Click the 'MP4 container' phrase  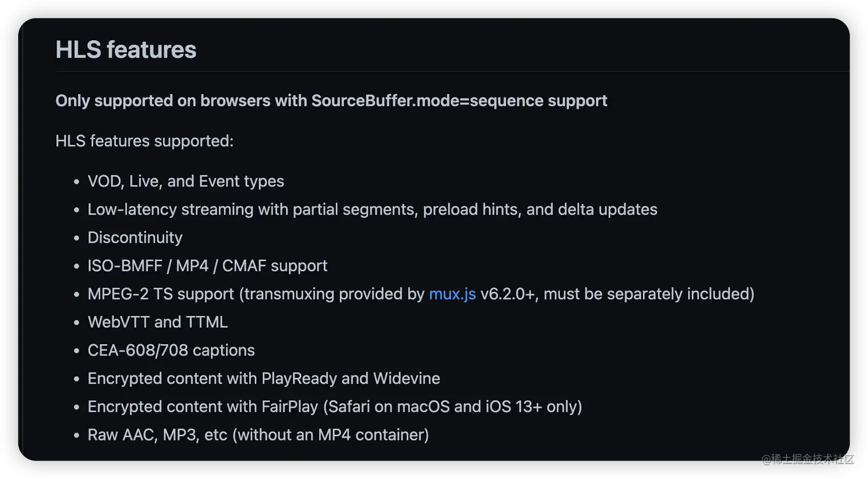tap(371, 434)
